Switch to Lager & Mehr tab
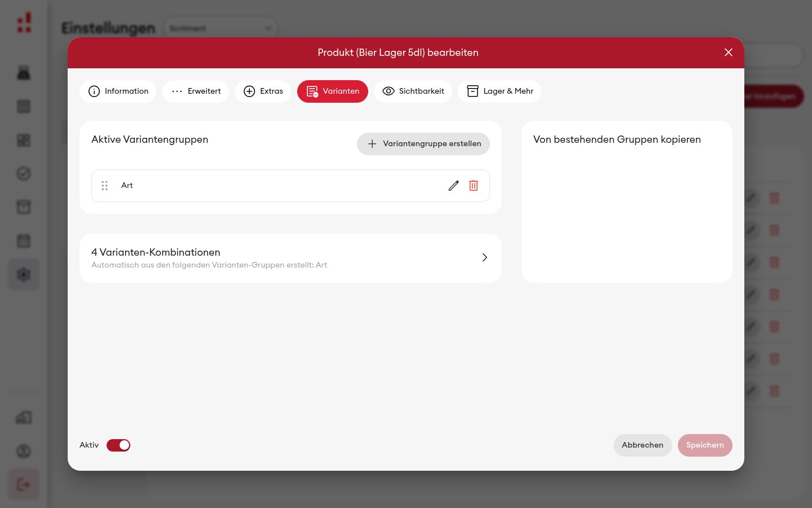The width and height of the screenshot is (812, 508). click(x=500, y=91)
